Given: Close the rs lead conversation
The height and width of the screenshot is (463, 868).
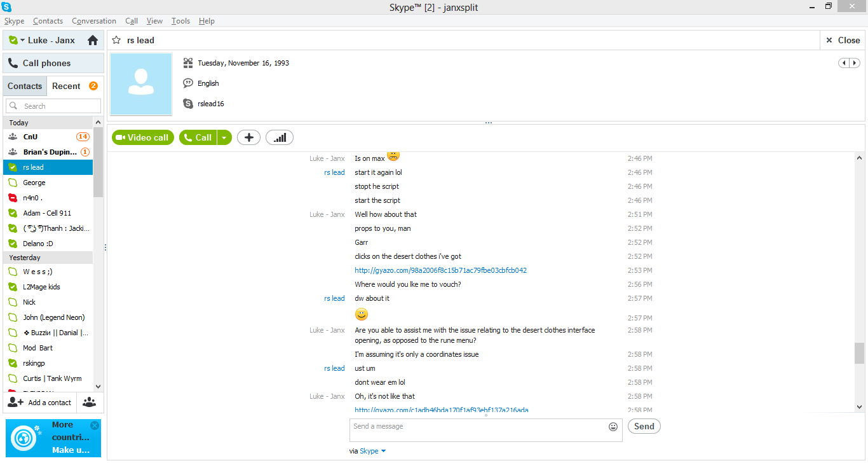Looking at the screenshot, I should pyautogui.click(x=843, y=40).
